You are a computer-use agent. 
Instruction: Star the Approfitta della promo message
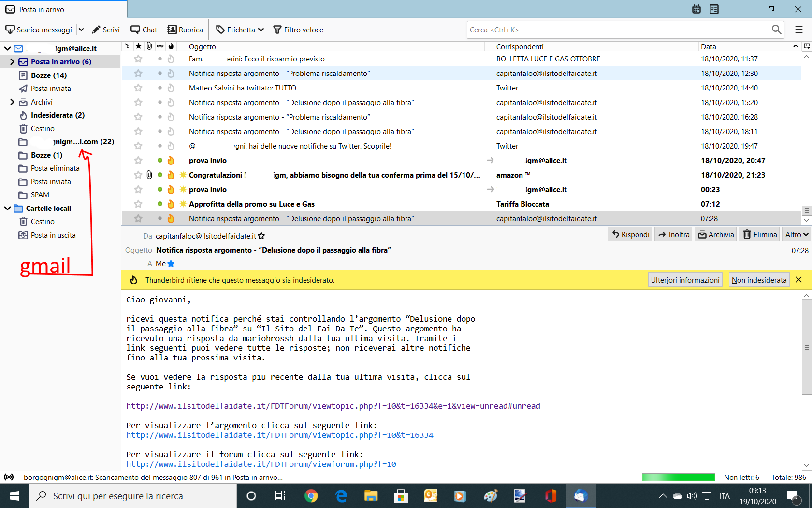(x=138, y=204)
